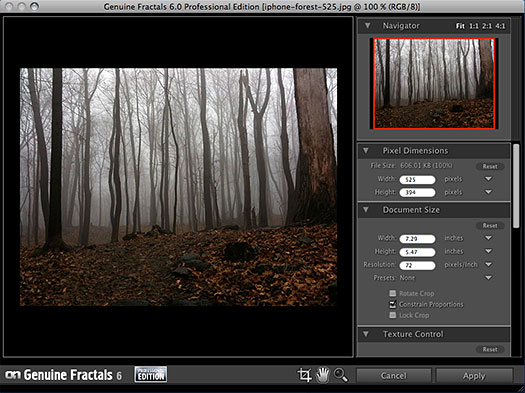525x393 pixels.
Task: Enable the Lock Crop checkbox
Action: (x=393, y=315)
